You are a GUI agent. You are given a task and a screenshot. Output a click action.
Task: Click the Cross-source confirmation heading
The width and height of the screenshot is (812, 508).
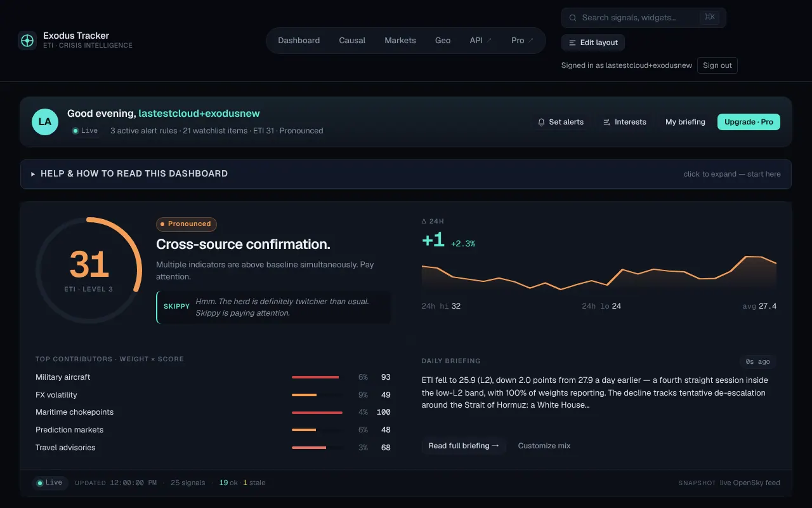[243, 244]
